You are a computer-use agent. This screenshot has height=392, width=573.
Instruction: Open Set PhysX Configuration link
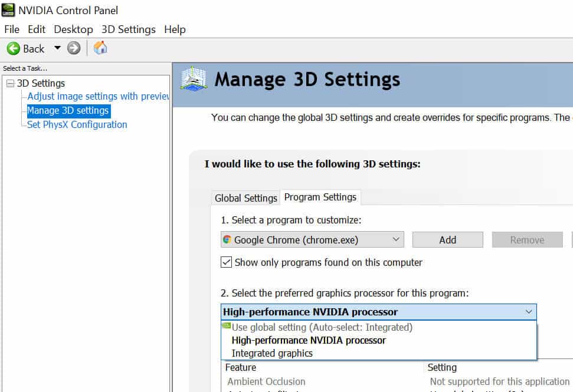pos(77,124)
